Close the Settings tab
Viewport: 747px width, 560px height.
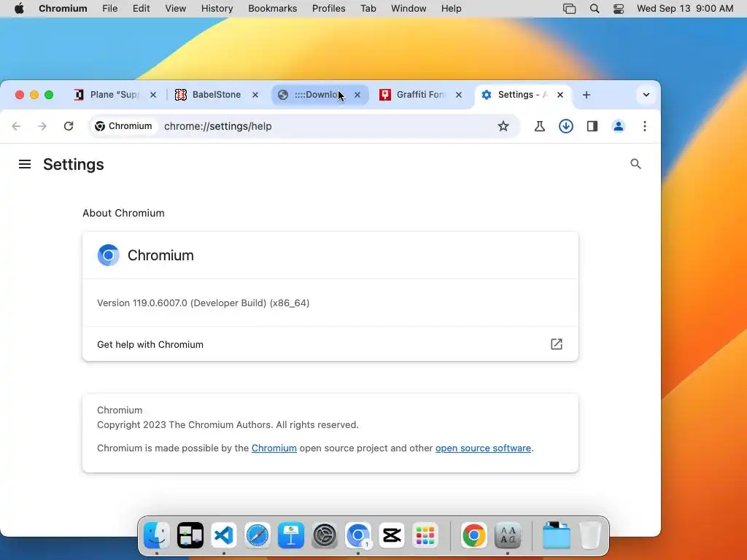point(560,95)
